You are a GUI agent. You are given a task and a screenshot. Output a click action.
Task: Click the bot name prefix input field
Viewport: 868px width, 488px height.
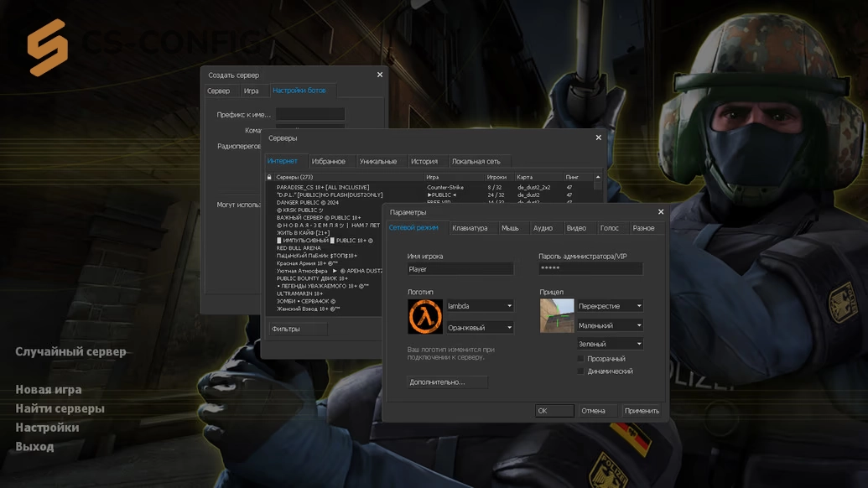coord(310,114)
